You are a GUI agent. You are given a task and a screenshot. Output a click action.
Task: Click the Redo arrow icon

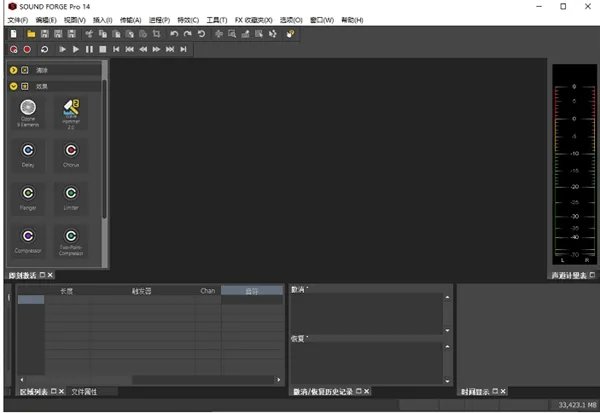tap(188, 34)
